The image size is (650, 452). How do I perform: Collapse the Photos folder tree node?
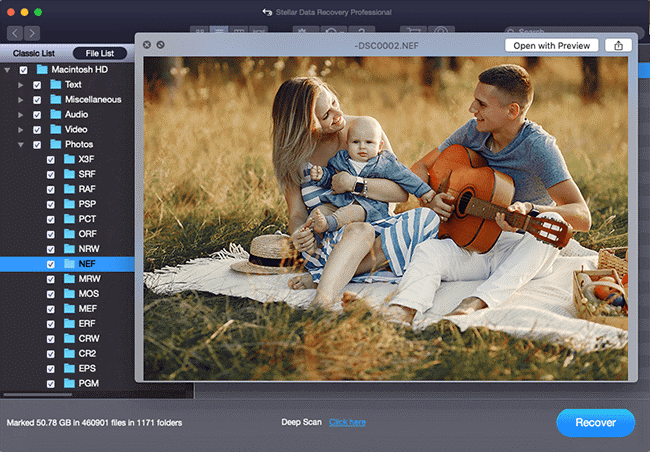[20, 144]
